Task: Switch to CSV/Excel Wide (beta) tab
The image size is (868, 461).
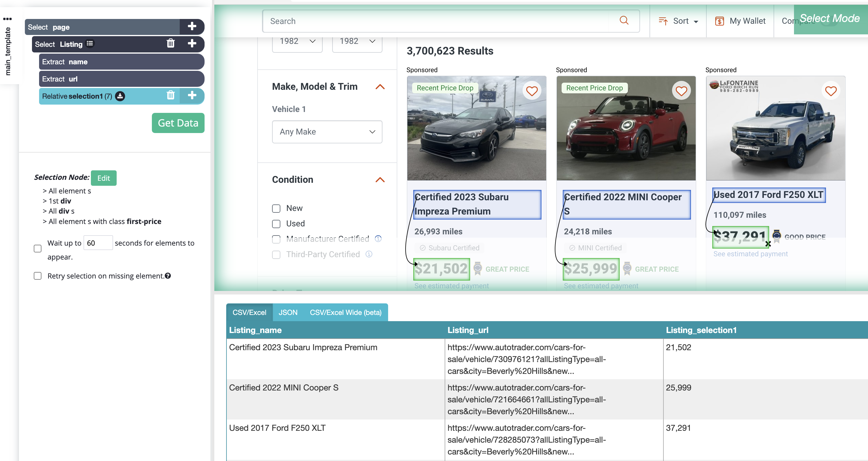Action: click(345, 312)
